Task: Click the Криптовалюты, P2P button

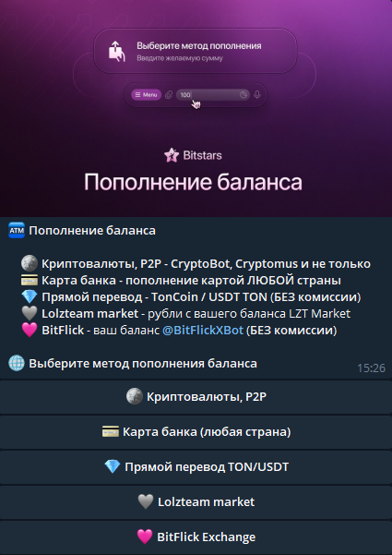Action: tap(196, 397)
